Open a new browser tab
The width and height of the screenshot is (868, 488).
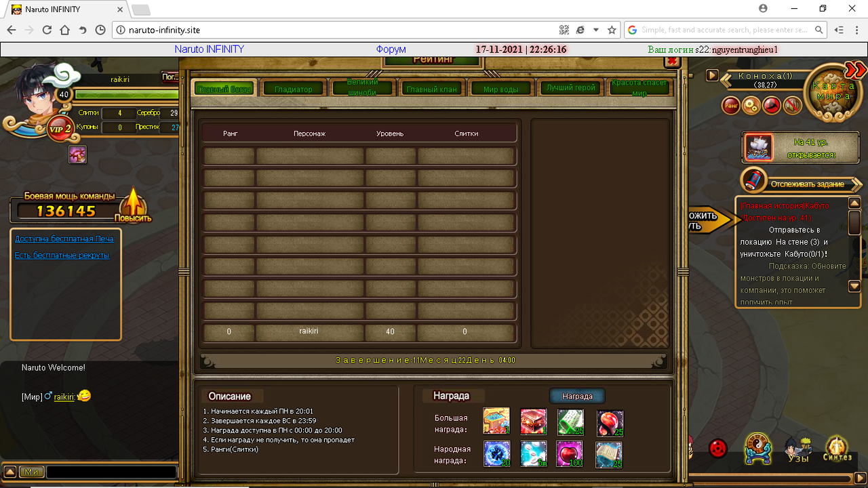click(140, 9)
